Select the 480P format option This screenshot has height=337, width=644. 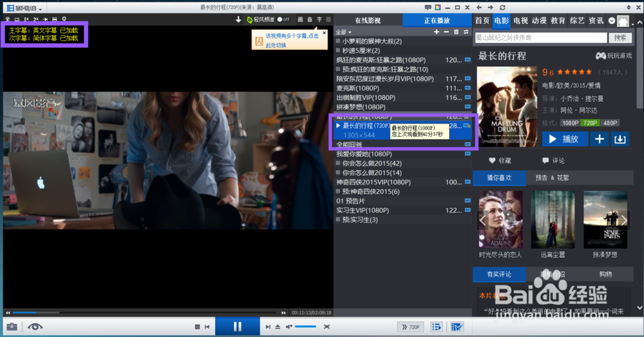pos(610,123)
